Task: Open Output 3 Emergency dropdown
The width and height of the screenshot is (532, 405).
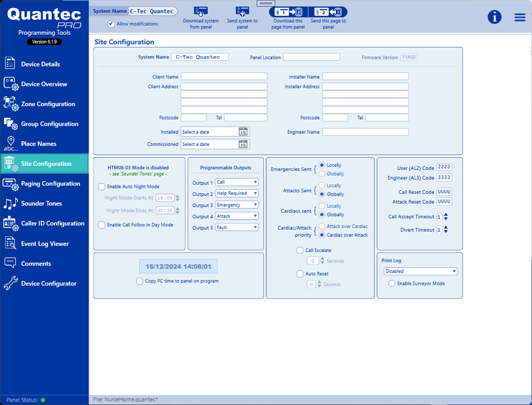Action: point(237,205)
